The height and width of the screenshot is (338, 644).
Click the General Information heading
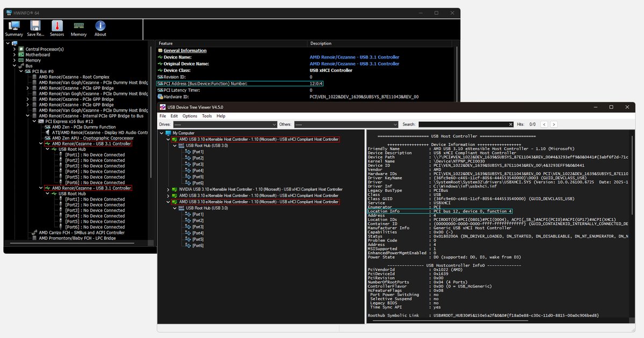coord(185,50)
